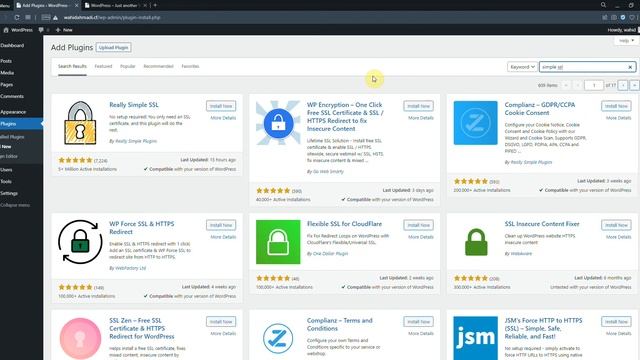Viewport: 640px width, 360px height.
Task: Click the Flexible SSL for CloudFlare icon
Action: tap(278, 242)
